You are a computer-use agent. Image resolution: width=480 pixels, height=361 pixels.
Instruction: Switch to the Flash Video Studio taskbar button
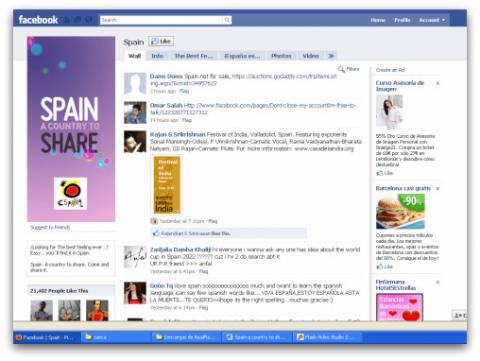tap(328, 337)
